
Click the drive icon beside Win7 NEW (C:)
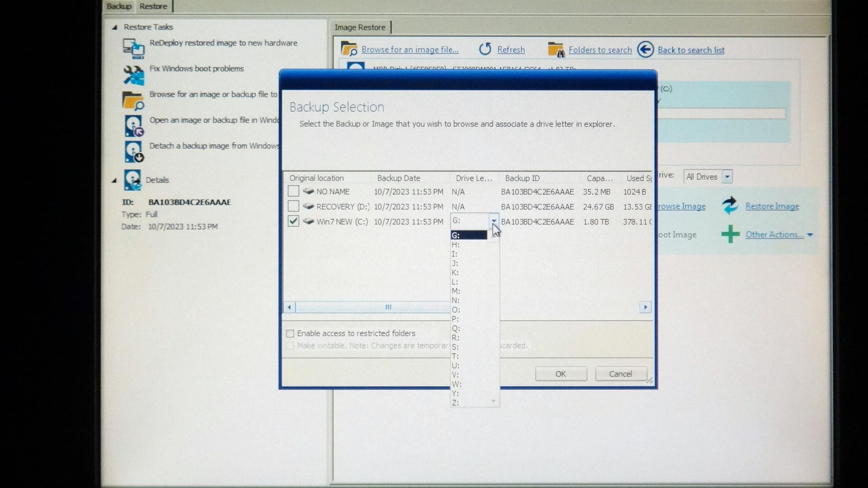[308, 221]
